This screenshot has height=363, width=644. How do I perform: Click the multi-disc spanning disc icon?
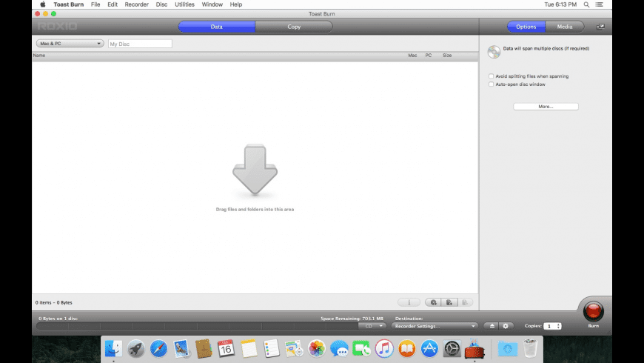pos(494,52)
